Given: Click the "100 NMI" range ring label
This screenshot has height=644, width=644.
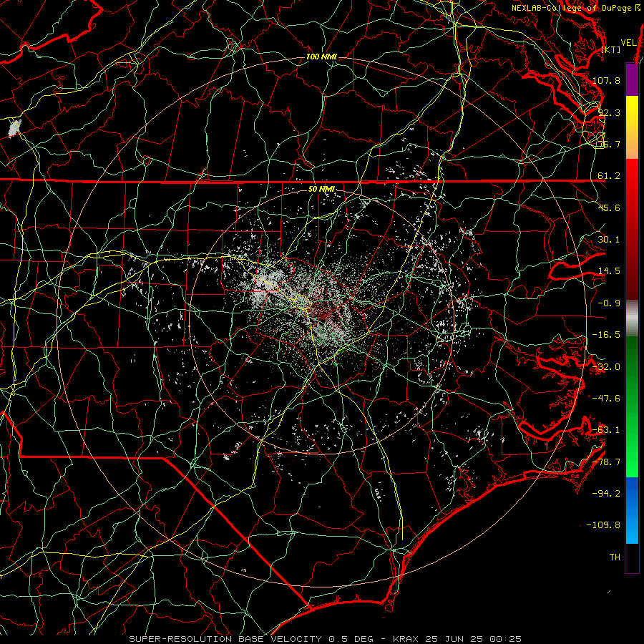Looking at the screenshot, I should click(321, 57).
